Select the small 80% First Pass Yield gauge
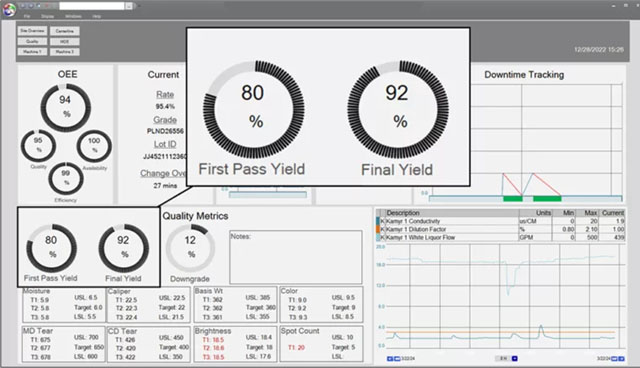 [51, 248]
